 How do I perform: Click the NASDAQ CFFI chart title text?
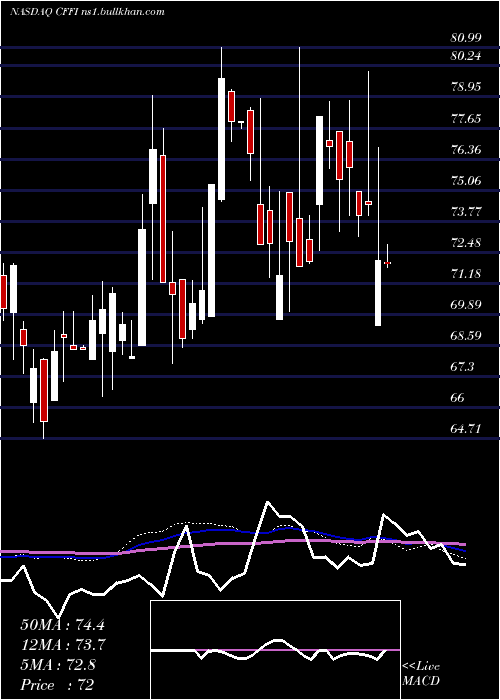(x=87, y=11)
